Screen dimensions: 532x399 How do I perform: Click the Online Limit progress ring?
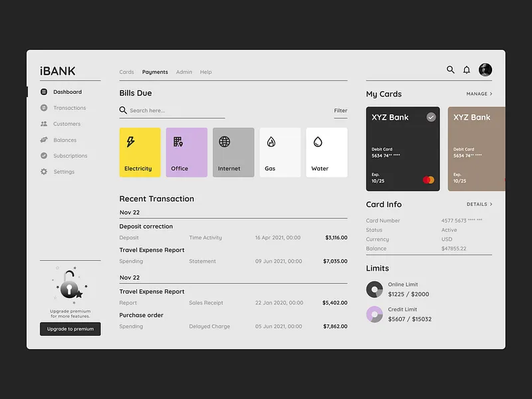click(374, 289)
